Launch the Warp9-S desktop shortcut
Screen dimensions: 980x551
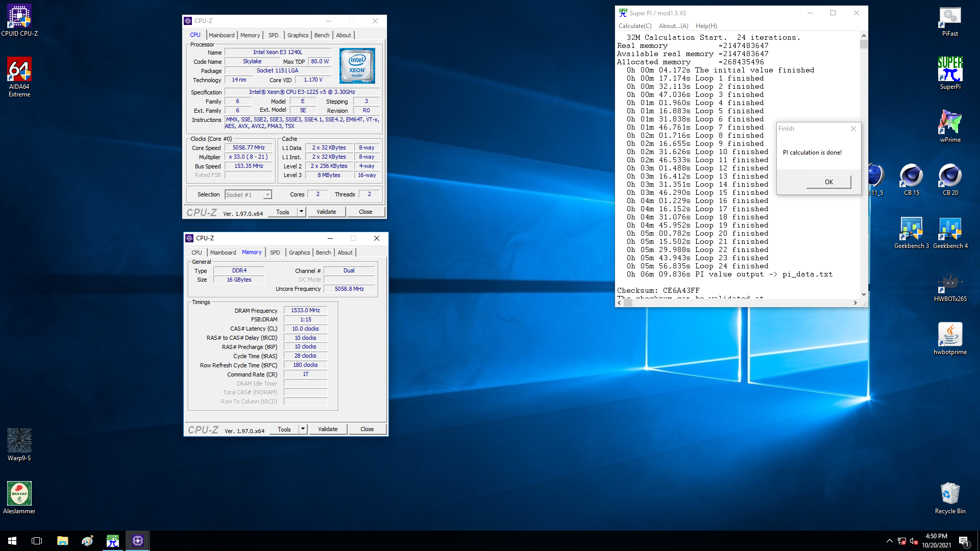tap(19, 444)
